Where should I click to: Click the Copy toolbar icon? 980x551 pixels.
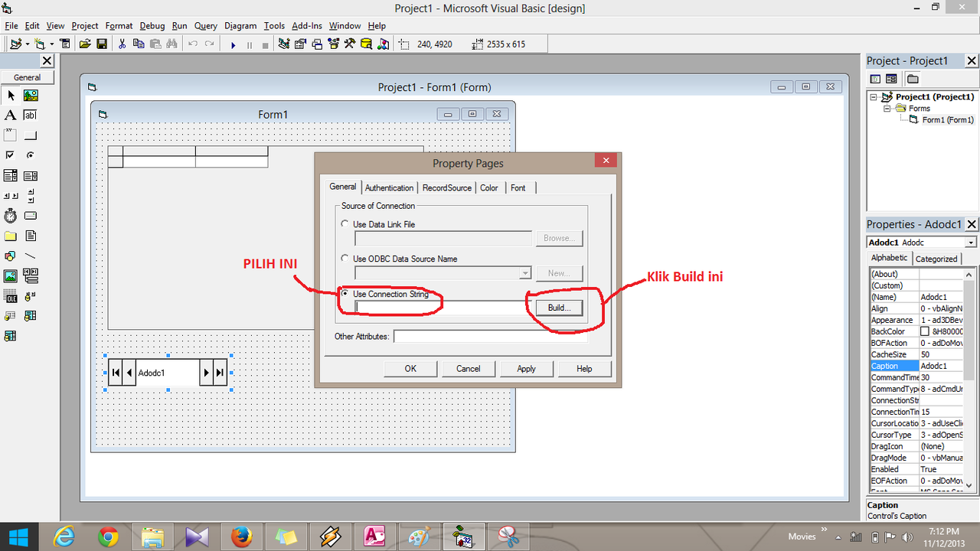[139, 44]
